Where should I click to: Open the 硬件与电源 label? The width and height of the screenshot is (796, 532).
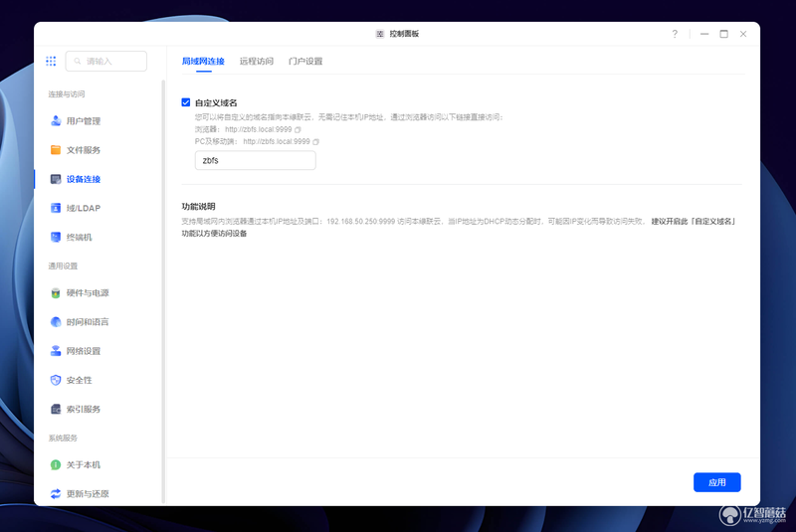(88, 293)
